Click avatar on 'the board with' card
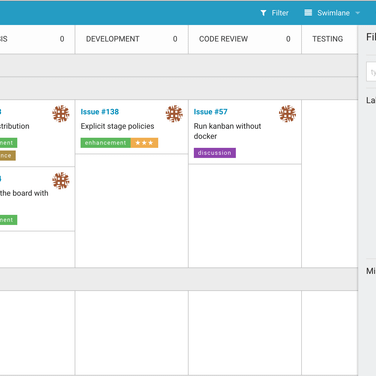 pyautogui.click(x=61, y=181)
